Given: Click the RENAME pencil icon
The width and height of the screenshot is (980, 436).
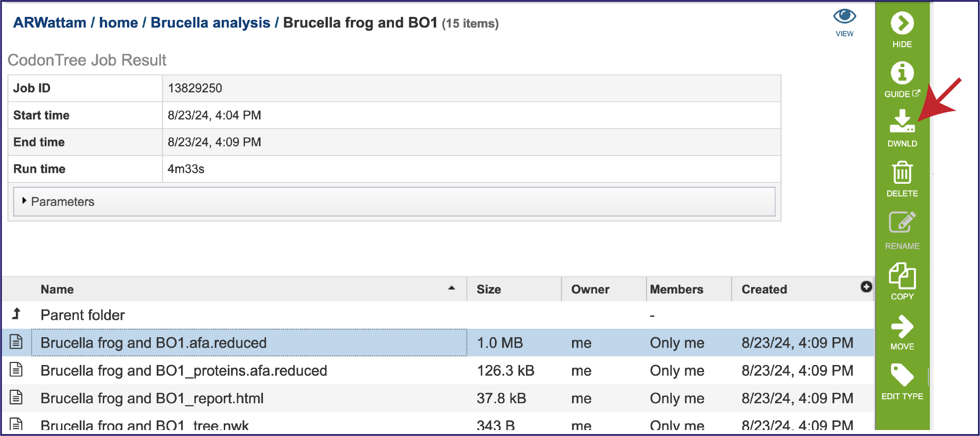Looking at the screenshot, I should tap(902, 223).
